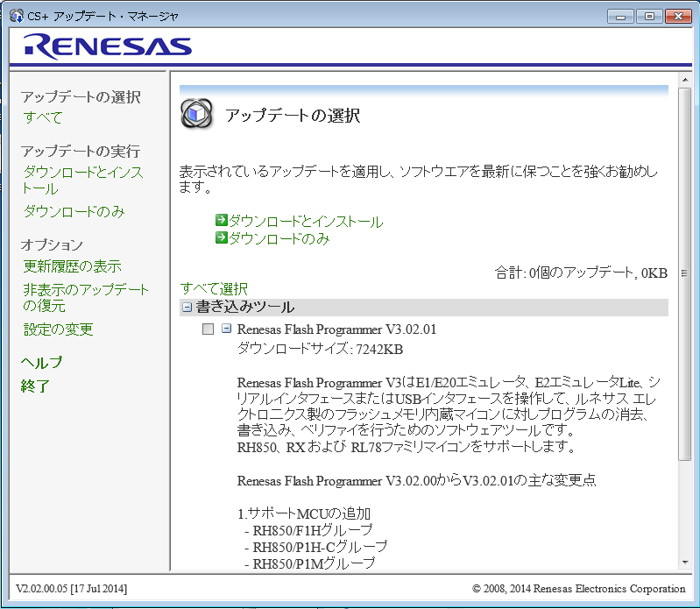Click the ダウンロードとインストール link in main pane
This screenshot has width=700, height=609.
pos(306,221)
